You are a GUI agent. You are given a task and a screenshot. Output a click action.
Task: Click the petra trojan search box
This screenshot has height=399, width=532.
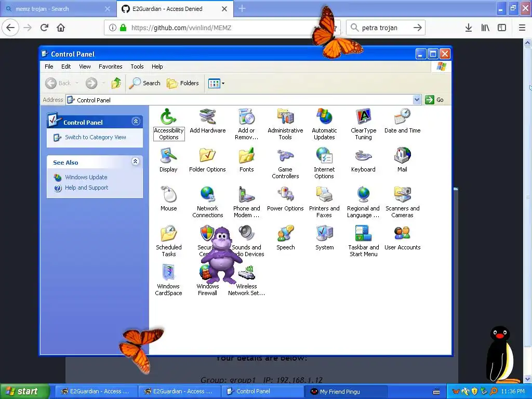click(385, 28)
